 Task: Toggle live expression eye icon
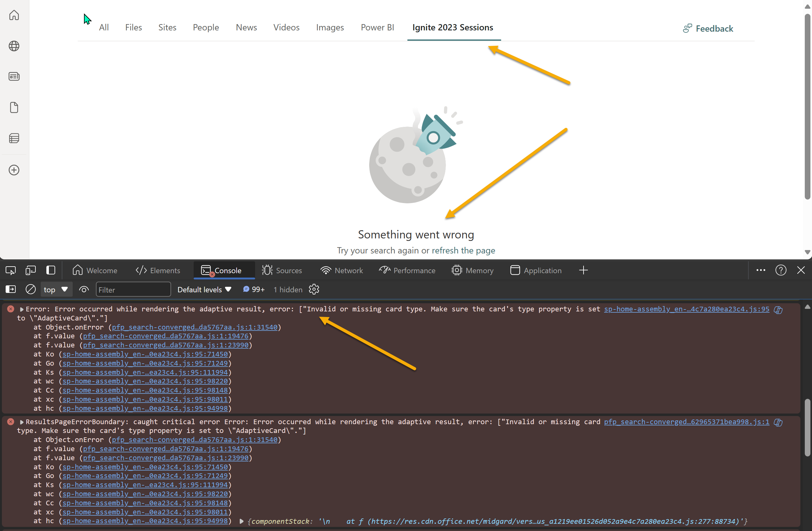(x=84, y=289)
